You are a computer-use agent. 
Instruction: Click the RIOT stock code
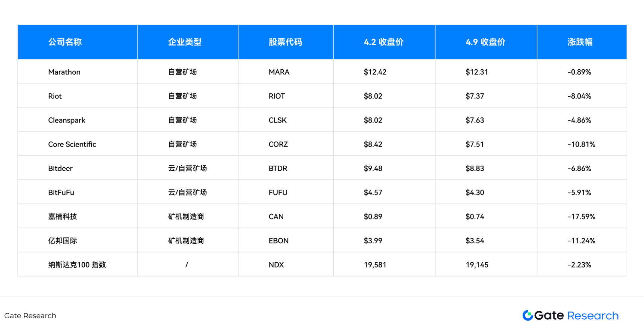[x=276, y=96]
